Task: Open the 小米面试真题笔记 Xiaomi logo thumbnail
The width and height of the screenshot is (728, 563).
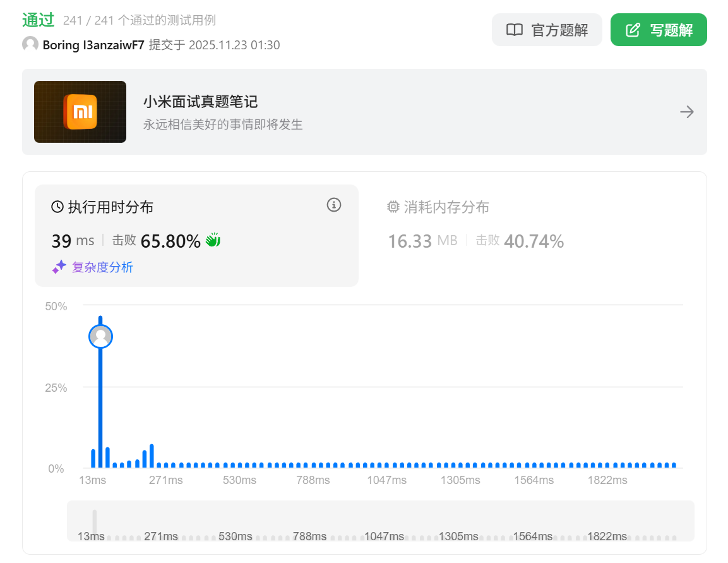Action: [80, 111]
